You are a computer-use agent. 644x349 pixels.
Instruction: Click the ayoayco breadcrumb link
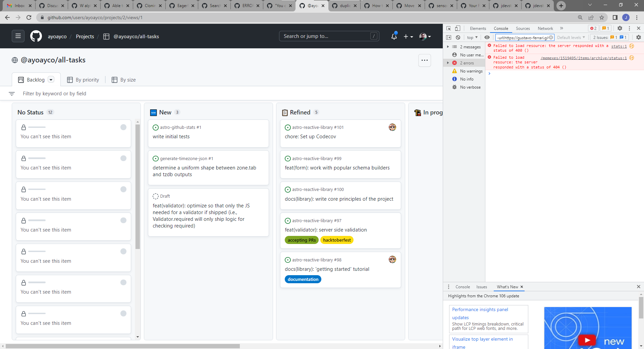pyautogui.click(x=57, y=37)
